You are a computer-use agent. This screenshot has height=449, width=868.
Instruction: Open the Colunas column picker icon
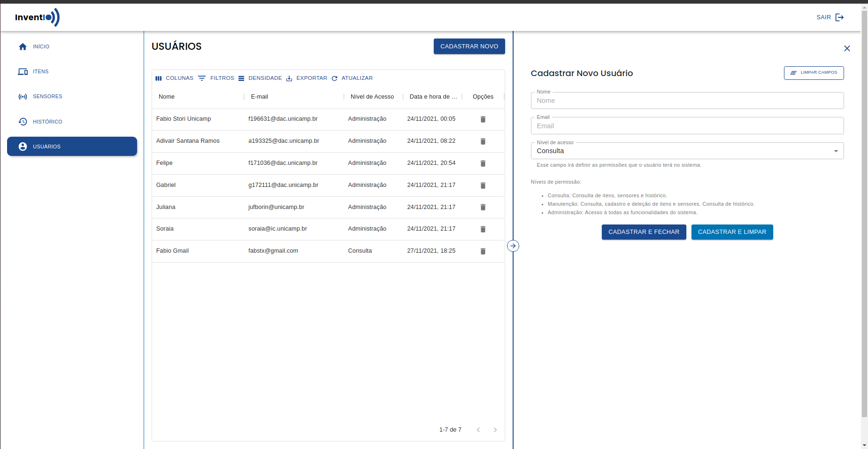pos(159,78)
